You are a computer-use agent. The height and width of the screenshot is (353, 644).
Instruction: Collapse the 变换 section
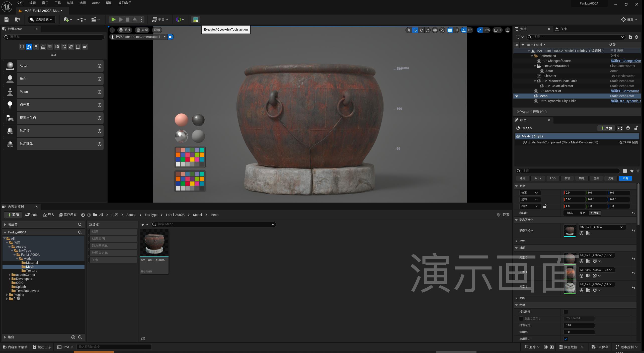pos(517,186)
